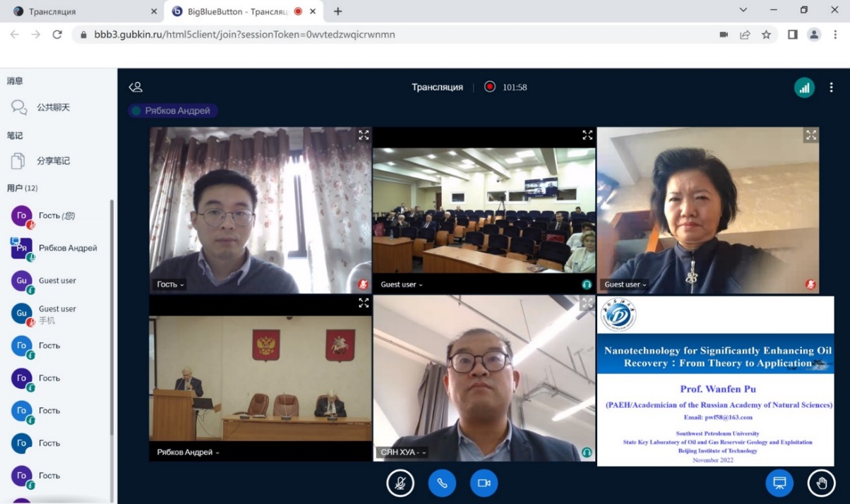Screen dimensions: 850x504
Task: Open a new browser tab
Action: pos(338,11)
